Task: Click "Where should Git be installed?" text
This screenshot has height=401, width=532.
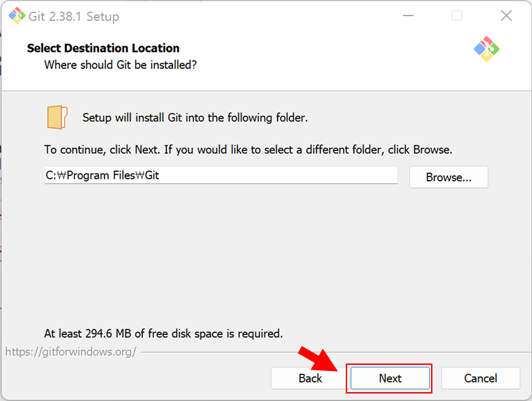Action: point(121,65)
